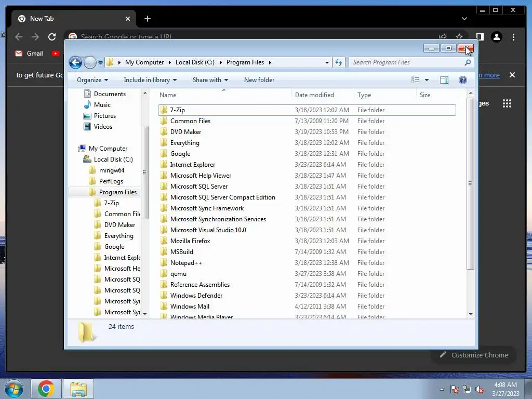Open a new tab in Chrome

147,19
